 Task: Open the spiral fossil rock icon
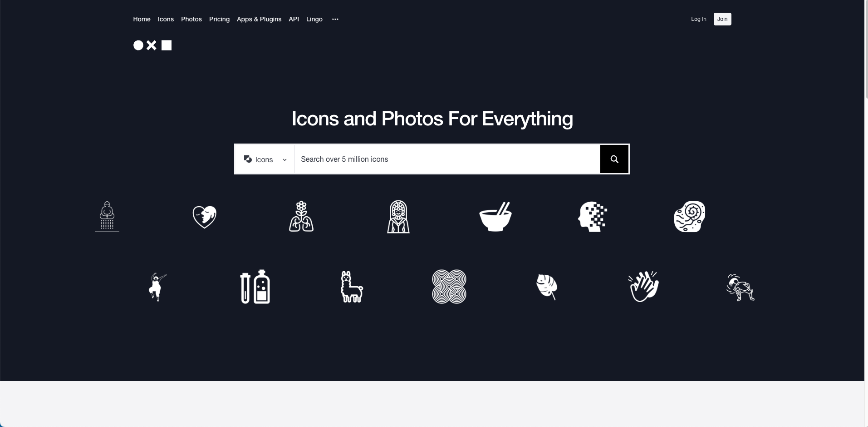click(690, 217)
